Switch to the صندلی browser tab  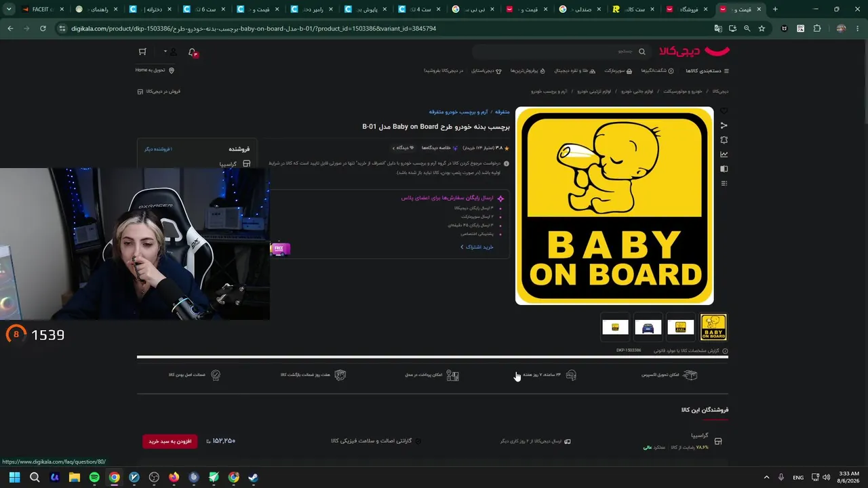[580, 9]
